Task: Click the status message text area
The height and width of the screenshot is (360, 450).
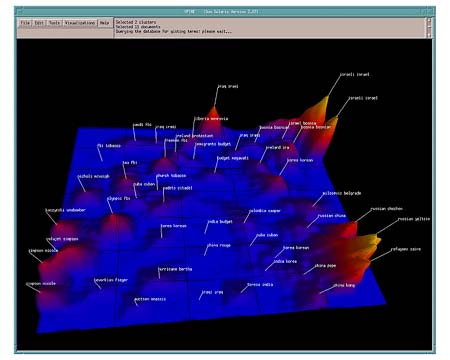Action: [270, 28]
